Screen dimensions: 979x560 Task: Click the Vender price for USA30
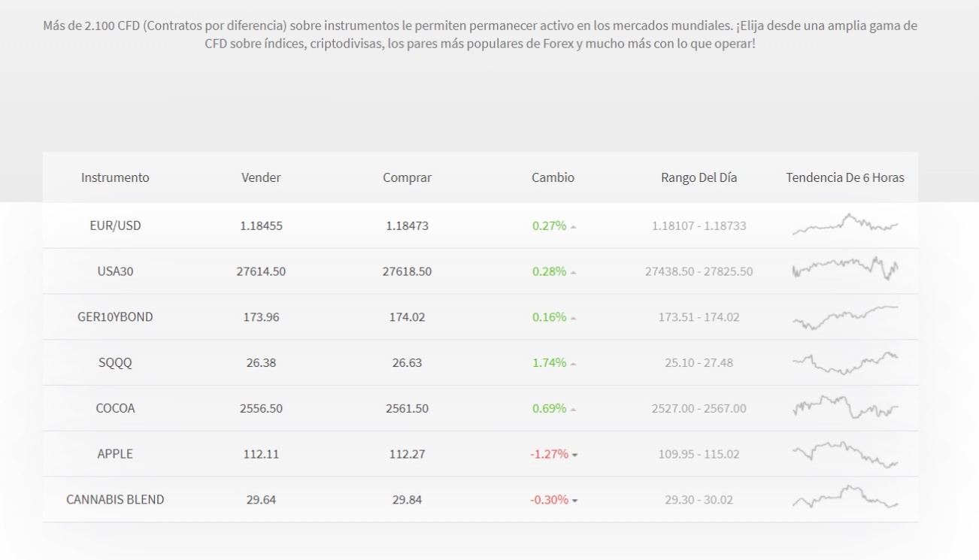point(261,271)
